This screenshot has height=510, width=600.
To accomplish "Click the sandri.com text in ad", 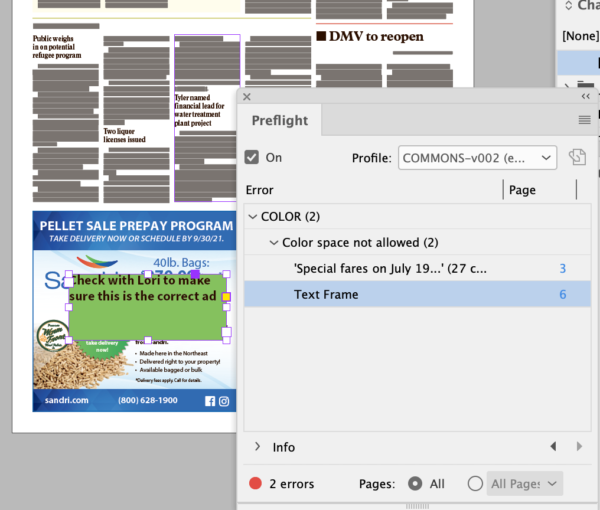I will pos(67,400).
